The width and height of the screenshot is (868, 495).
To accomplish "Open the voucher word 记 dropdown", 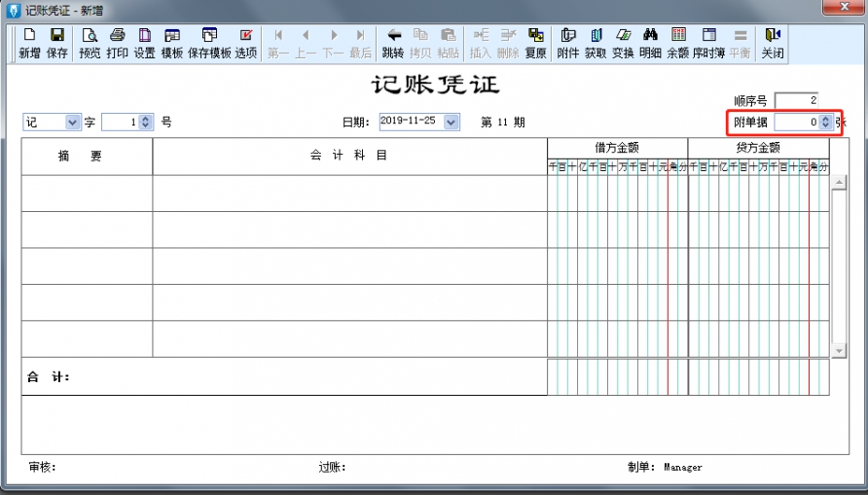I will [x=73, y=122].
